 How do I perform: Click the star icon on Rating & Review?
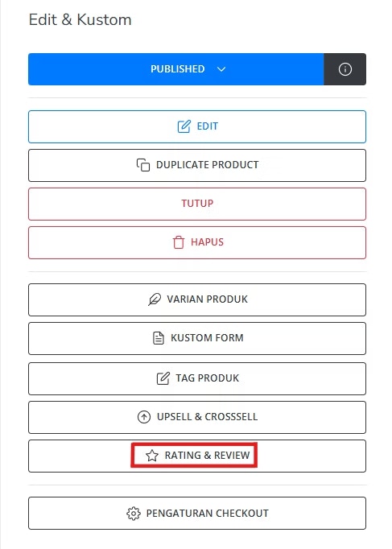tap(152, 456)
